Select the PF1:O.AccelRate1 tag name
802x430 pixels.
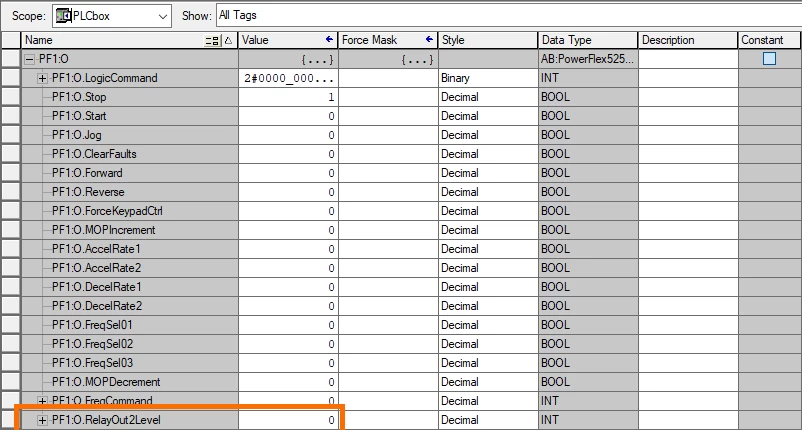[96, 249]
